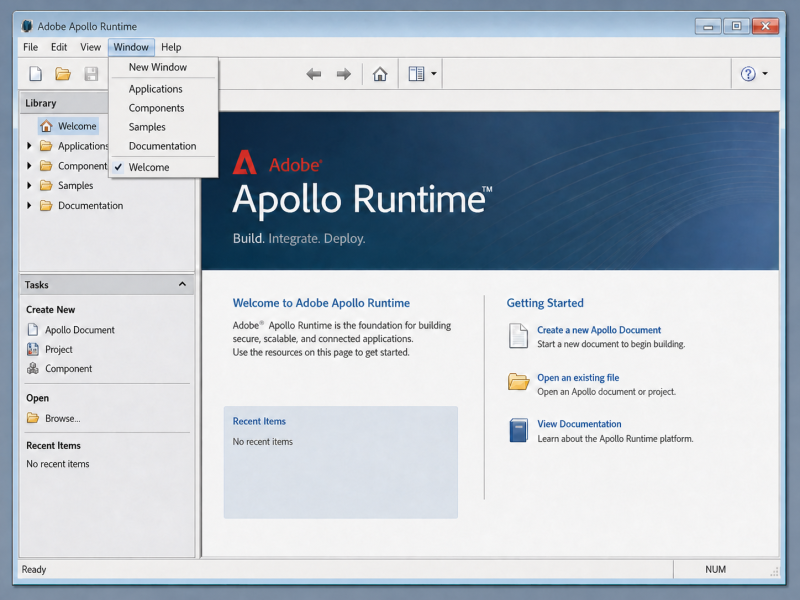The height and width of the screenshot is (600, 800).
Task: Click the Component icon under Create New
Action: pos(33,368)
